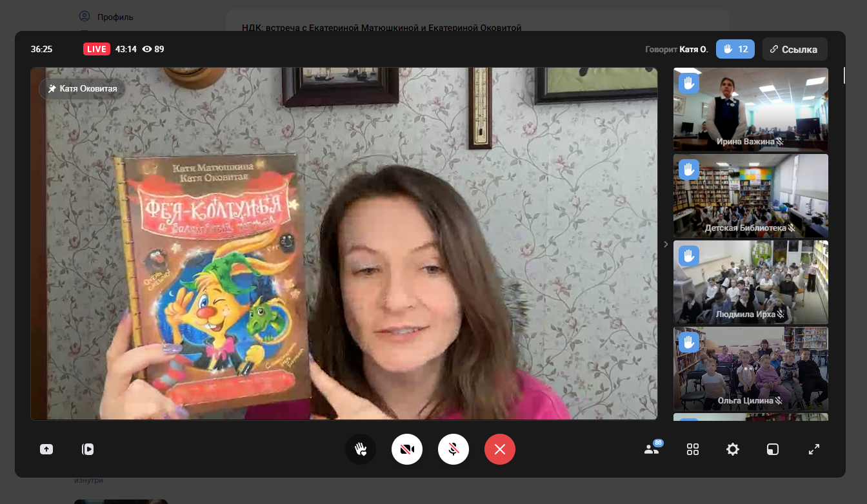Leave the call with red button

(500, 449)
